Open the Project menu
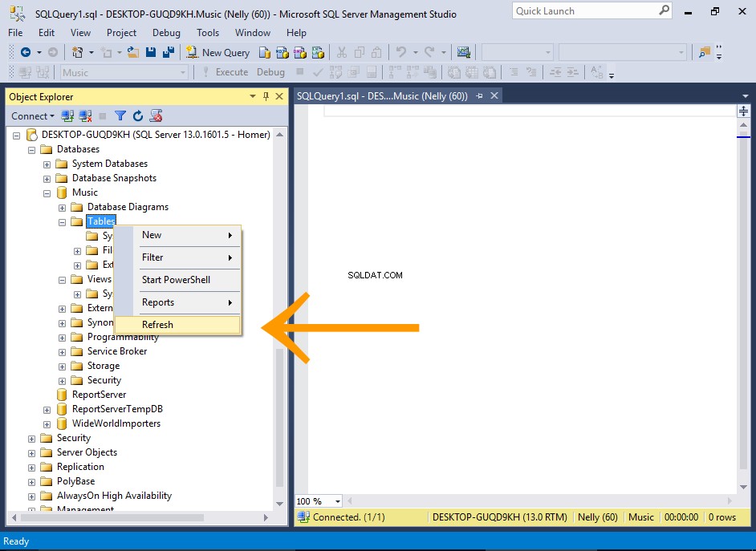This screenshot has width=756, height=551. click(121, 33)
